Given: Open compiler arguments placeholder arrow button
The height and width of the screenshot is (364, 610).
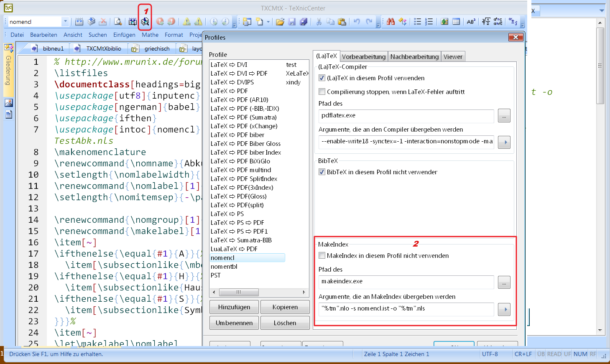Looking at the screenshot, I should point(504,142).
